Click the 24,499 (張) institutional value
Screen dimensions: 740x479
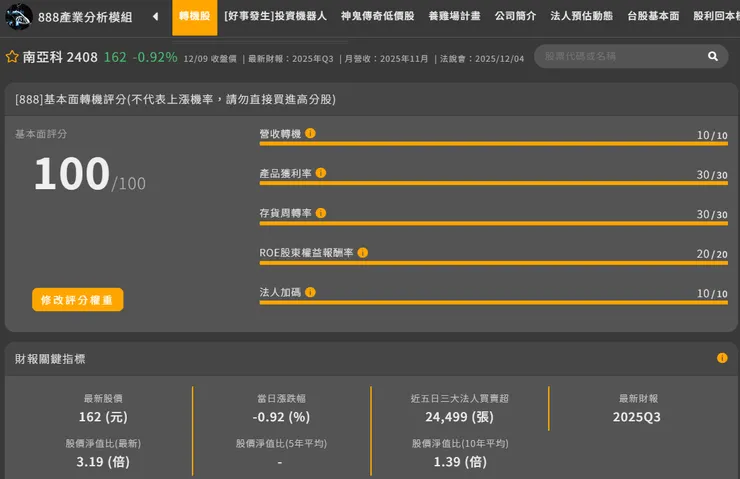pyautogui.click(x=459, y=417)
